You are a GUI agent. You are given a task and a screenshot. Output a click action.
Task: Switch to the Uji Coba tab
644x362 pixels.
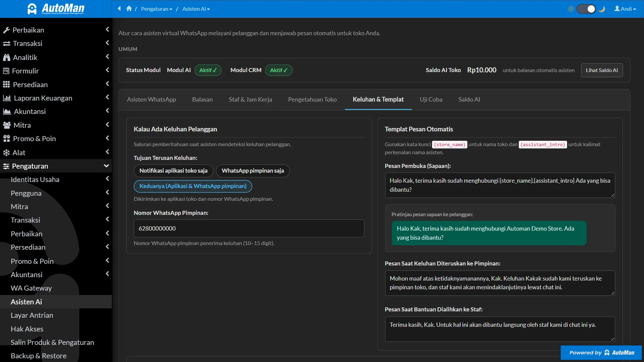(x=431, y=100)
